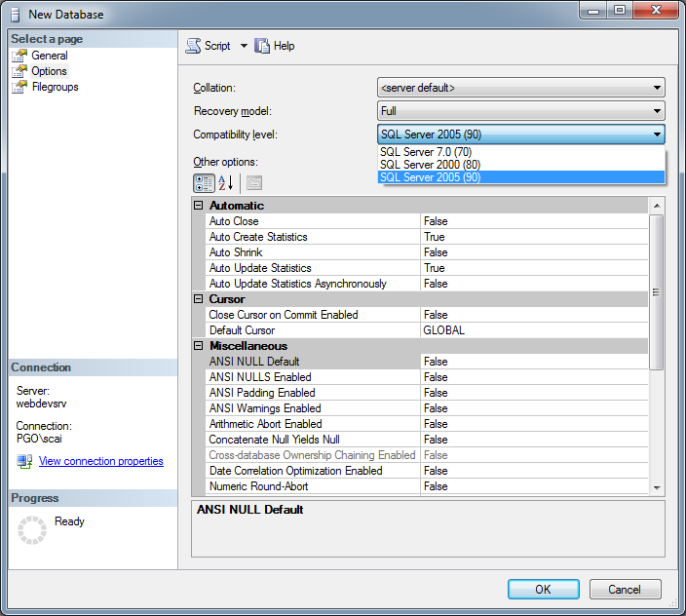Select the Auto Shrink property

[x=427, y=252]
